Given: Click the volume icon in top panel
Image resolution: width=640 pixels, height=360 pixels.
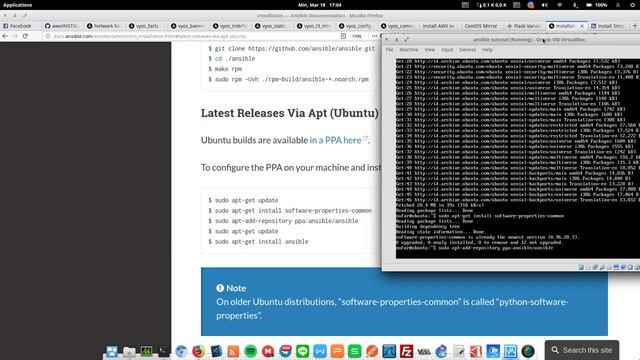Looking at the screenshot, I should click(x=544, y=5).
